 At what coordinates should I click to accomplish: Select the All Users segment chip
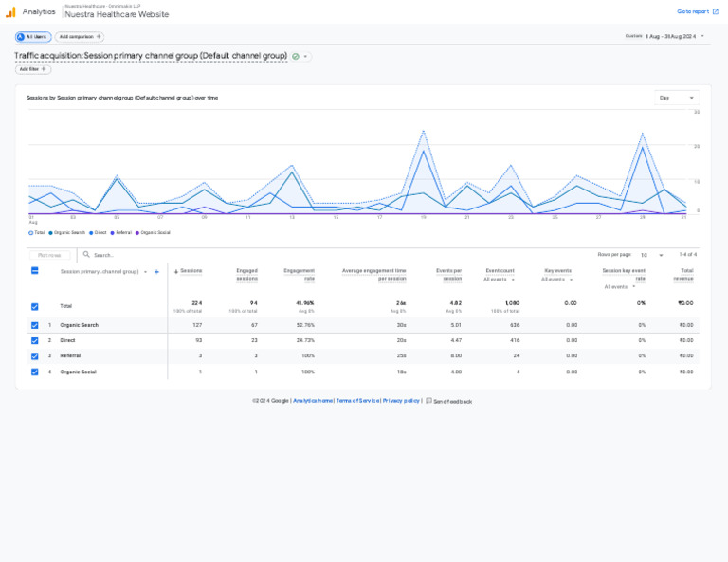tap(33, 37)
